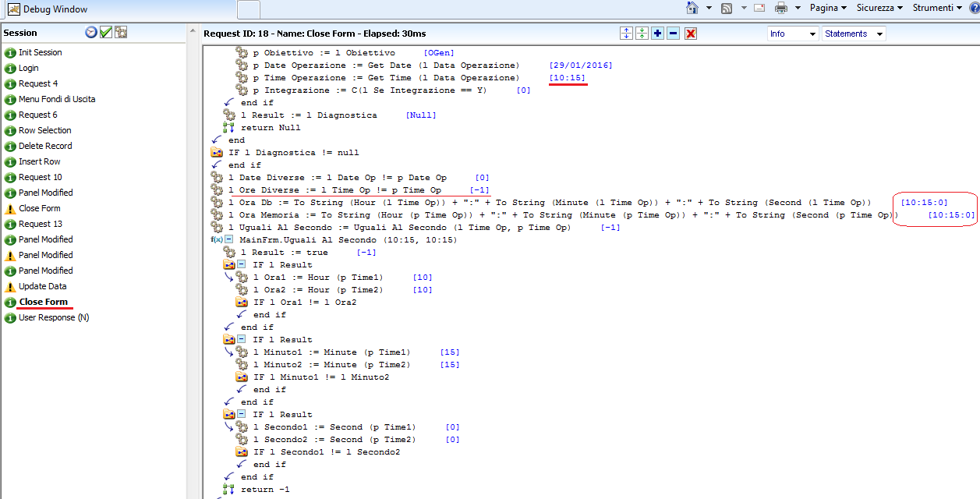The width and height of the screenshot is (980, 499).
Task: Click the RSS feeds icon
Action: 727,8
